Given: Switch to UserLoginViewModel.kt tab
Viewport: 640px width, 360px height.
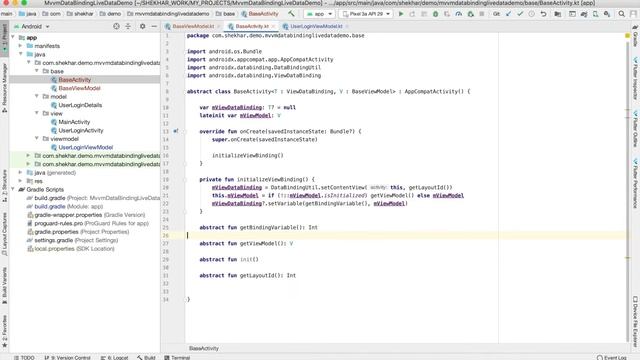Looking at the screenshot, I should tap(316, 26).
